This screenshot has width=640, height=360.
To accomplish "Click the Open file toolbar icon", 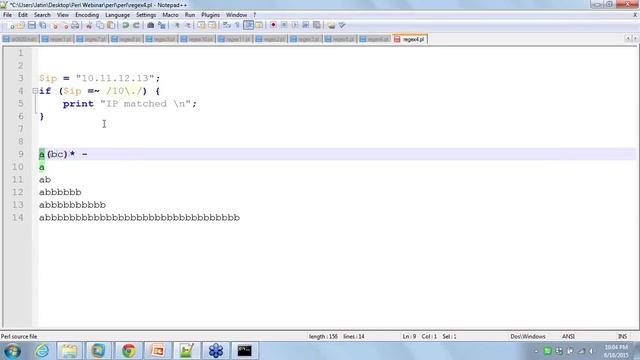I will click(21, 25).
